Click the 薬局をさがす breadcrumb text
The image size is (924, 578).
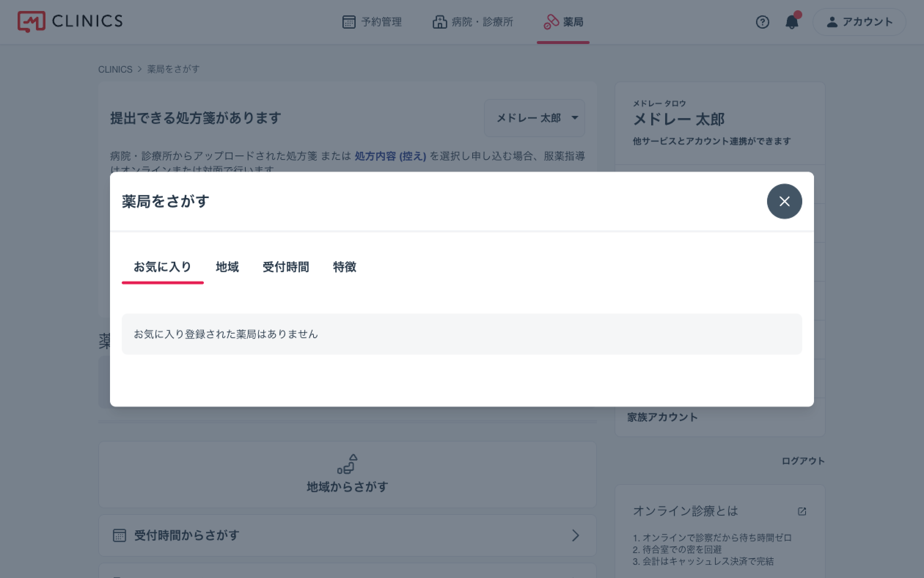pyautogui.click(x=173, y=69)
